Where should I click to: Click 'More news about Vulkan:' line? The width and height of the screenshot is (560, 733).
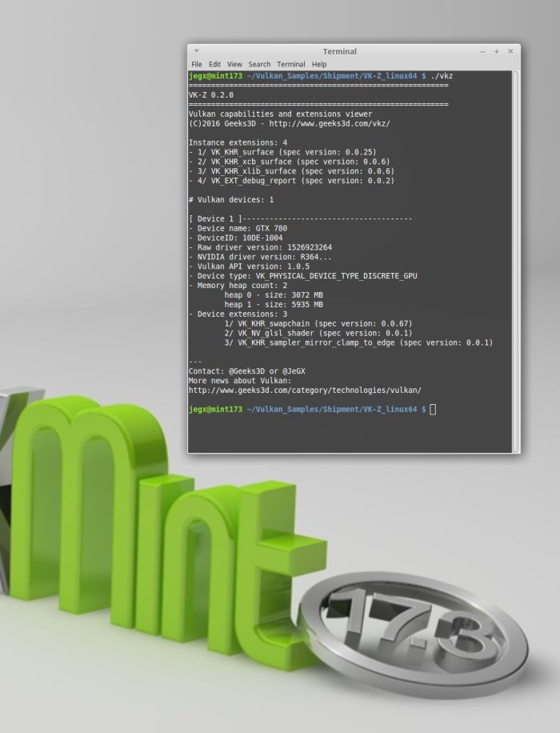click(x=240, y=381)
